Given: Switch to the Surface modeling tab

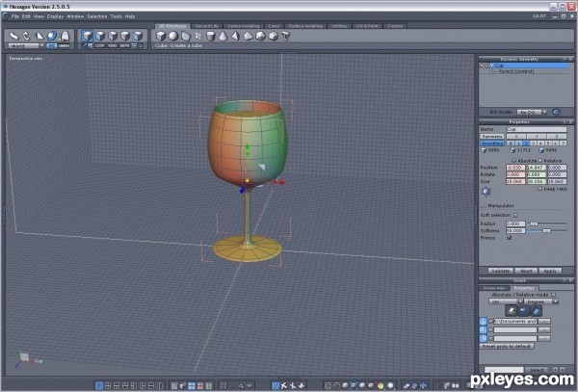Looking at the screenshot, I should pos(305,26).
